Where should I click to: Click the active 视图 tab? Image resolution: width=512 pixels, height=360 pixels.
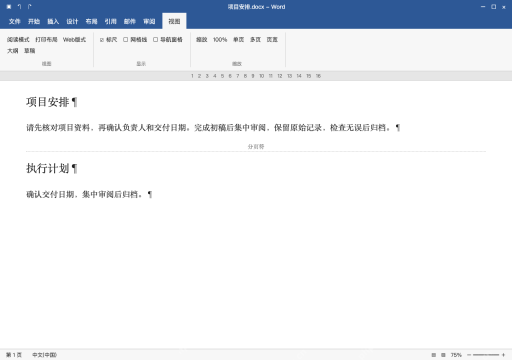tap(174, 21)
